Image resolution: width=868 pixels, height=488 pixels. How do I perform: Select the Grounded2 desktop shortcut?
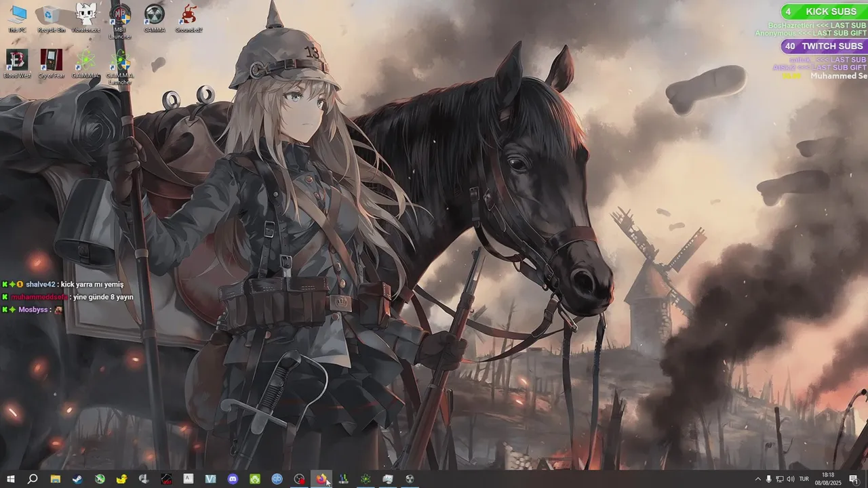[189, 19]
